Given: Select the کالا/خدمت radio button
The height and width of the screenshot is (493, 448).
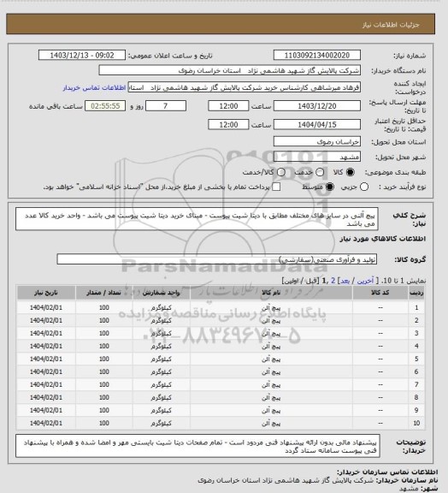Looking at the screenshot, I should click(x=281, y=172).
